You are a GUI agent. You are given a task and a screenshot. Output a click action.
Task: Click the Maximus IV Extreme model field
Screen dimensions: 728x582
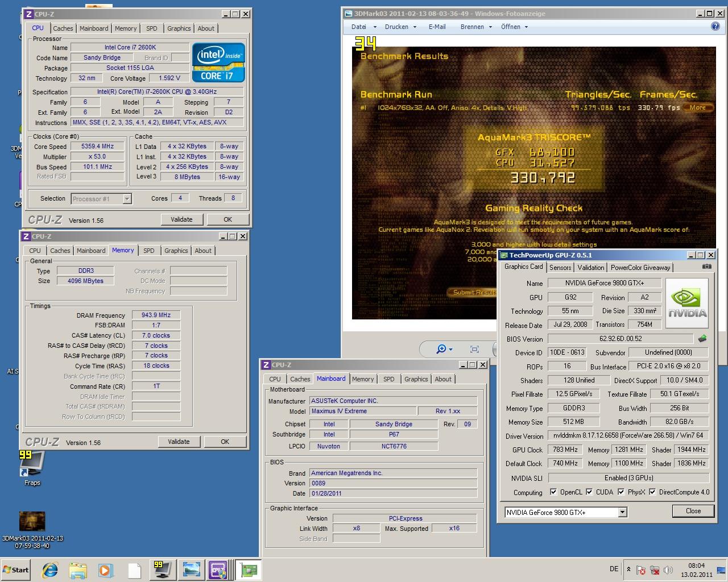363,411
